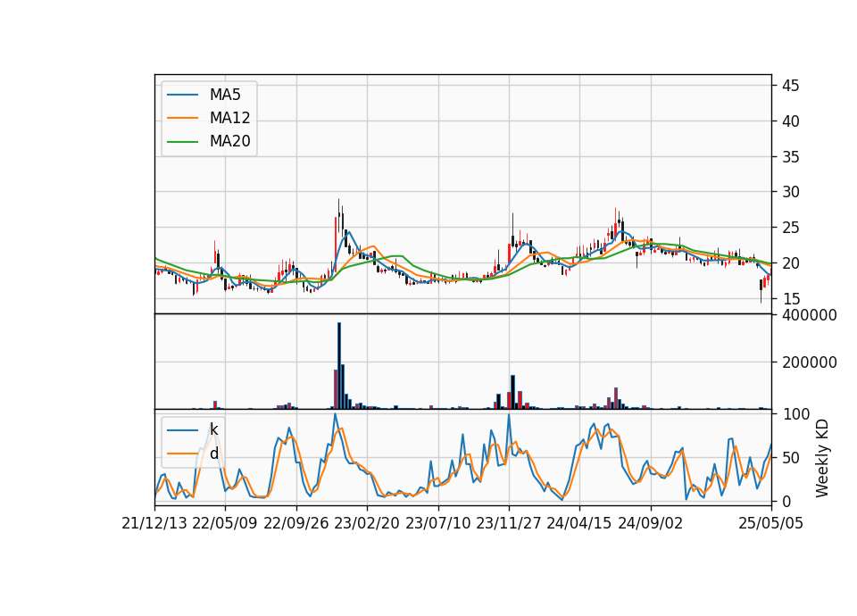
Task: Click the blue MA5 legend line sample
Action: pos(182,95)
